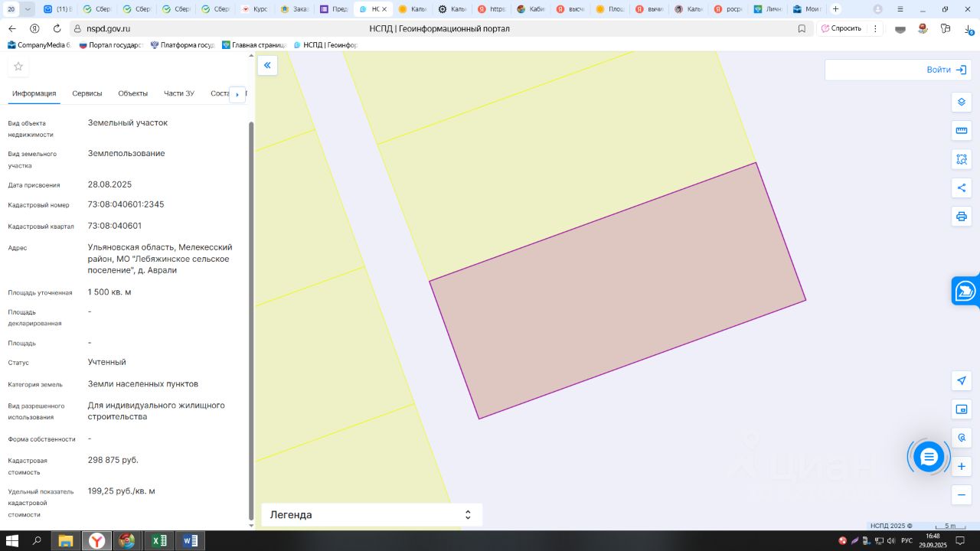Zoom out on the map
Screen dimensions: 980x551
[x=962, y=495]
